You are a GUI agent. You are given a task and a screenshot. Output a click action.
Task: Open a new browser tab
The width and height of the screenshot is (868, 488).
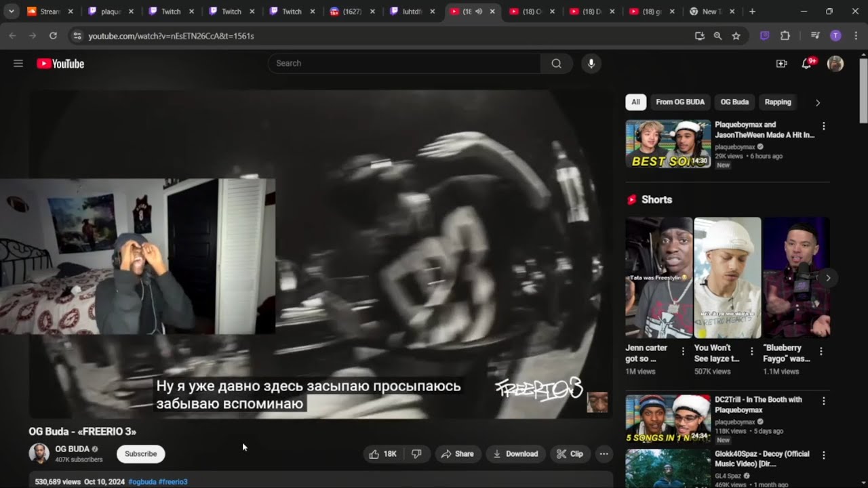[752, 12]
